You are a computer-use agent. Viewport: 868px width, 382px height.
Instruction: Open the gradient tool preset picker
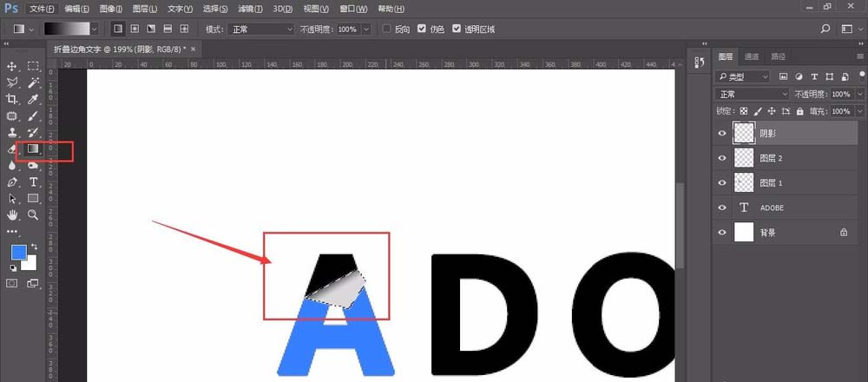coord(23,29)
